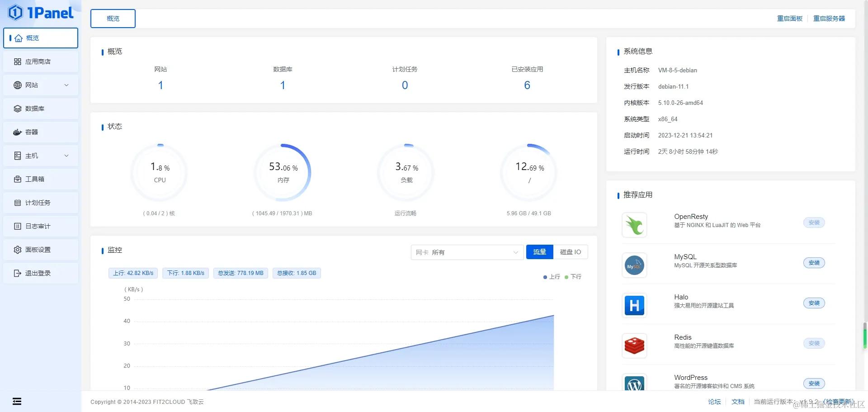Screen dimensions: 868x412
Task: Click 重启服务器 link
Action: click(829, 19)
